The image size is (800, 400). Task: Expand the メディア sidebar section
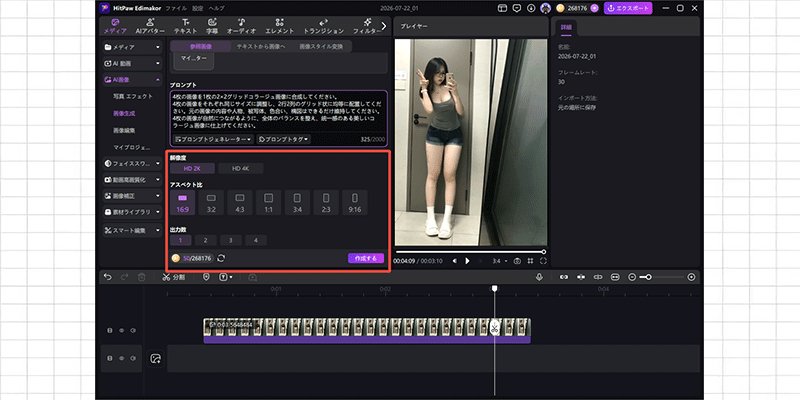click(132, 47)
